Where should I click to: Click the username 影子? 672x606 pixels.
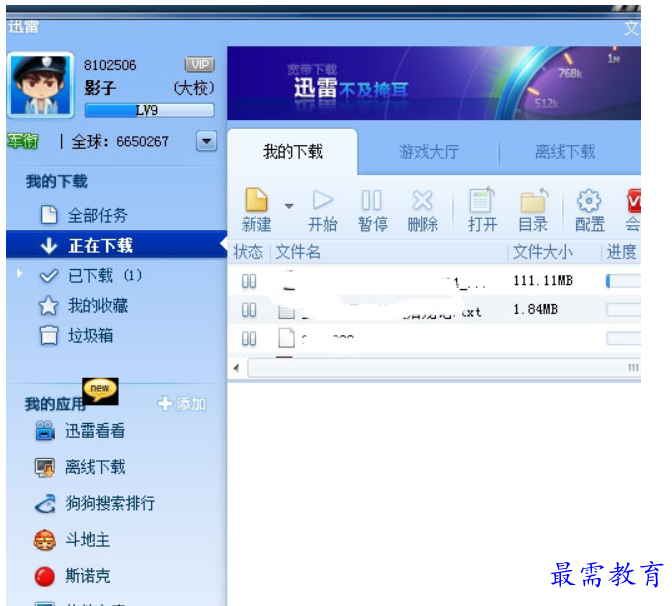coord(100,88)
